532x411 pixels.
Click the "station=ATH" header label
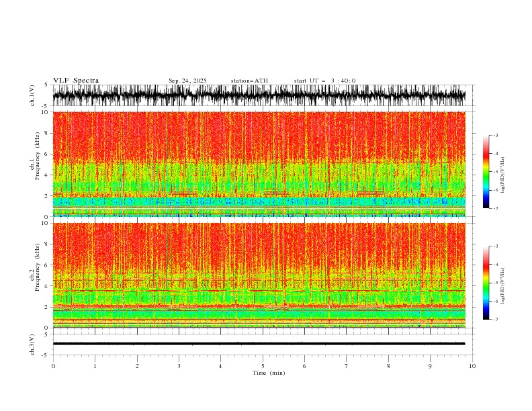[x=249, y=81]
